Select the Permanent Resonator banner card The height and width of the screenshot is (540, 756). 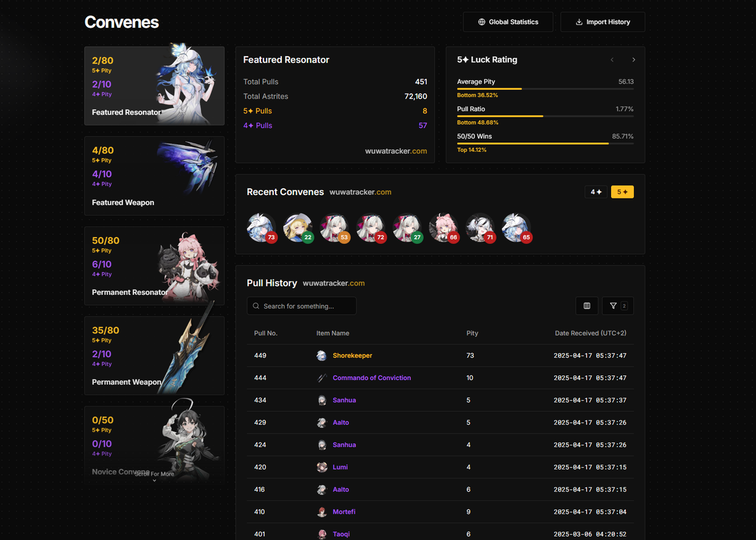[154, 266]
